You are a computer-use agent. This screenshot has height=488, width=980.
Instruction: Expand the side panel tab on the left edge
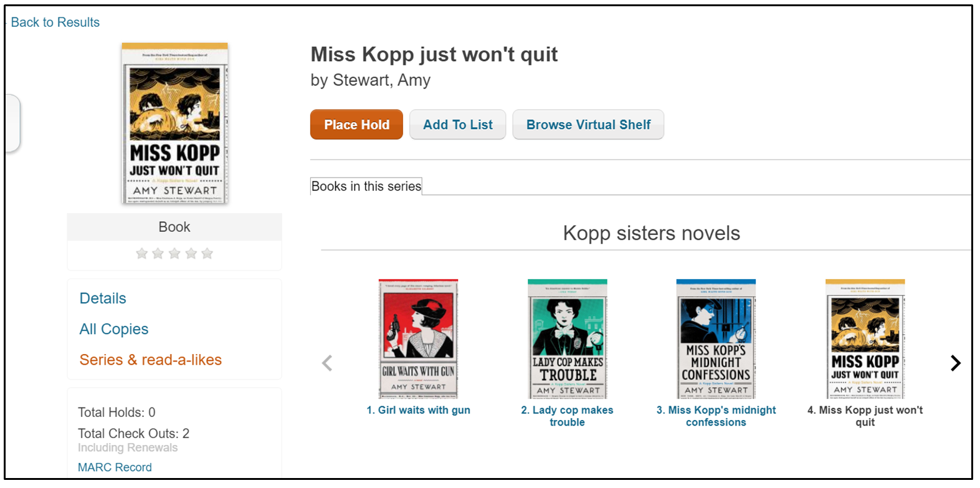pos(12,123)
